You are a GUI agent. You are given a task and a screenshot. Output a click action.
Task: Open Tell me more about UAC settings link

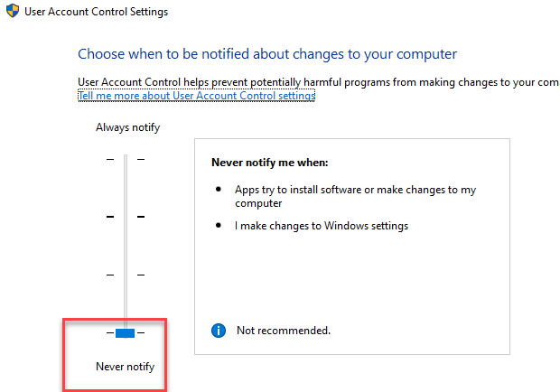click(196, 96)
